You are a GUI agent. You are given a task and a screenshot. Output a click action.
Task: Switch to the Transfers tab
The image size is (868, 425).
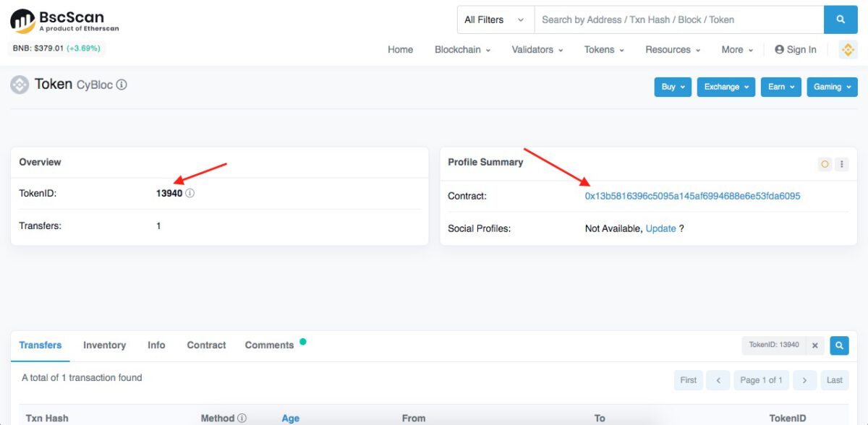41,345
